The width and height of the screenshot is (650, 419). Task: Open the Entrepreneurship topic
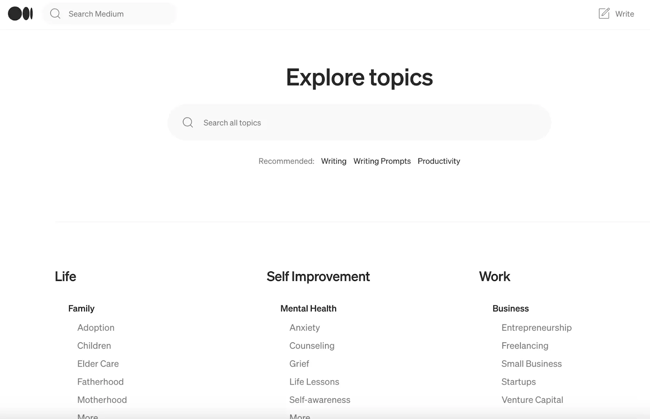(x=536, y=328)
